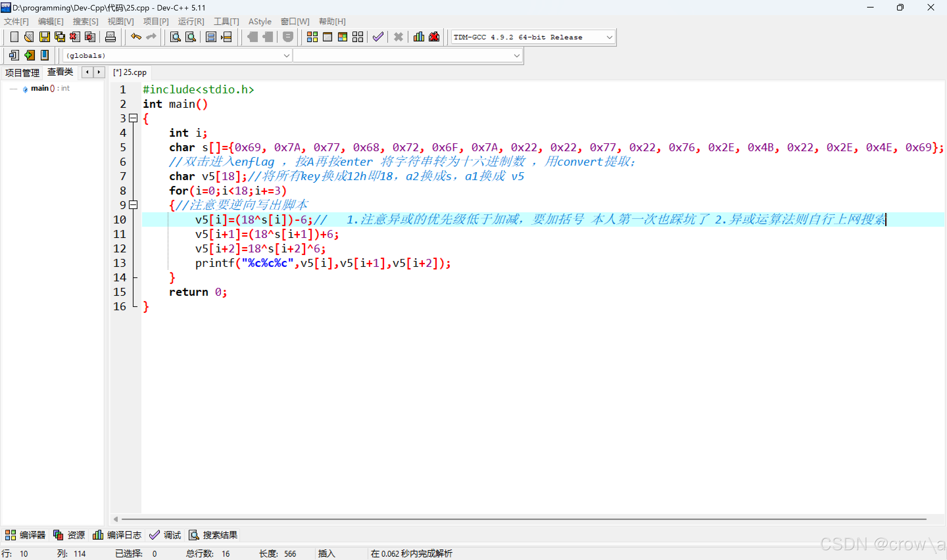This screenshot has height=560, width=947.
Task: Abort the current compilation
Action: pos(398,36)
